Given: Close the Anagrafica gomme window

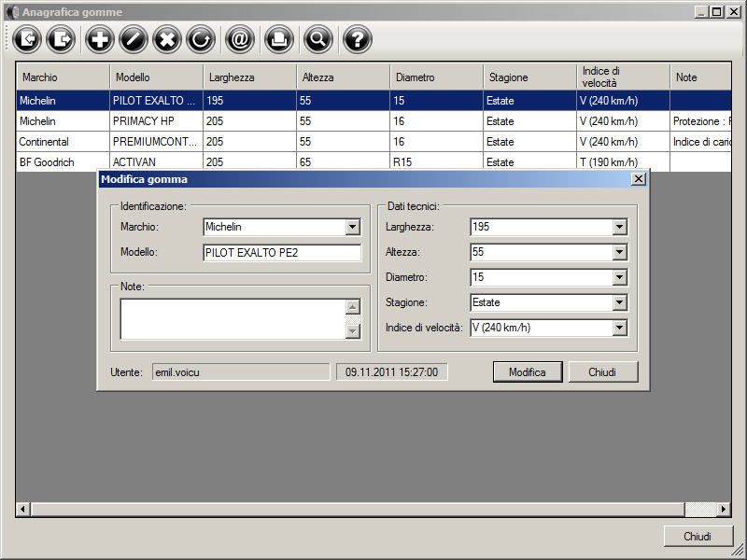Looking at the screenshot, I should pos(734,12).
